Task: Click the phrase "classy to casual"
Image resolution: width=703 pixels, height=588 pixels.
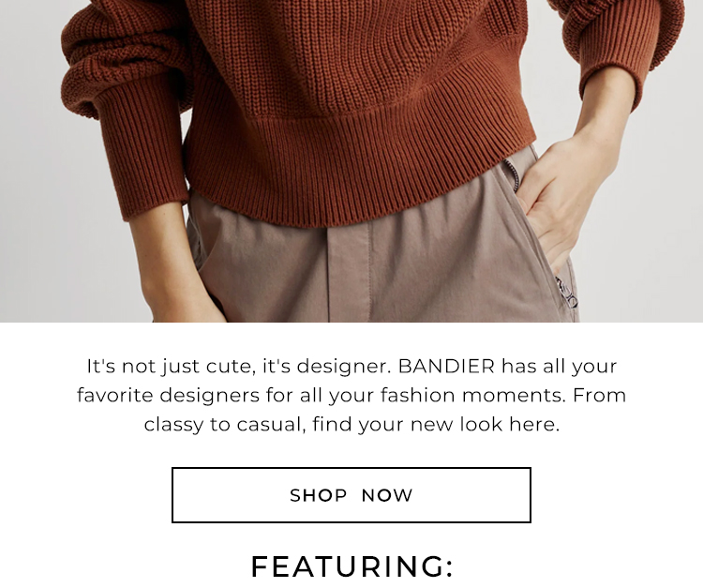Action: [224, 425]
